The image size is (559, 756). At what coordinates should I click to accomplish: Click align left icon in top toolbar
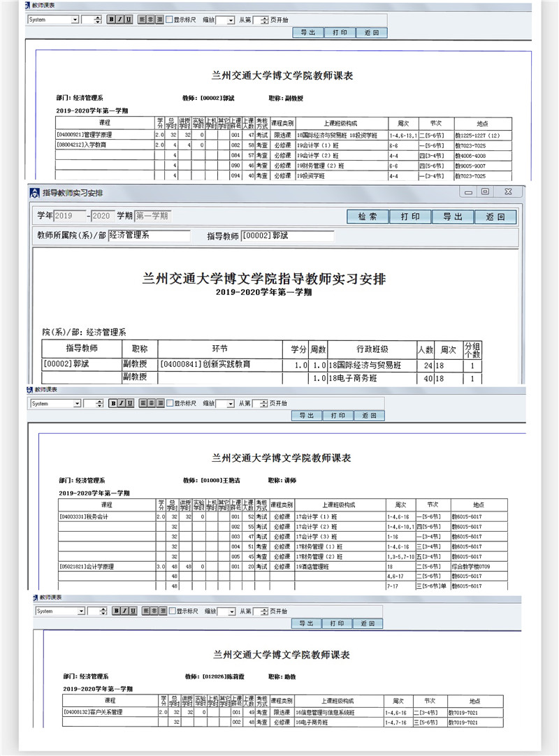point(142,20)
